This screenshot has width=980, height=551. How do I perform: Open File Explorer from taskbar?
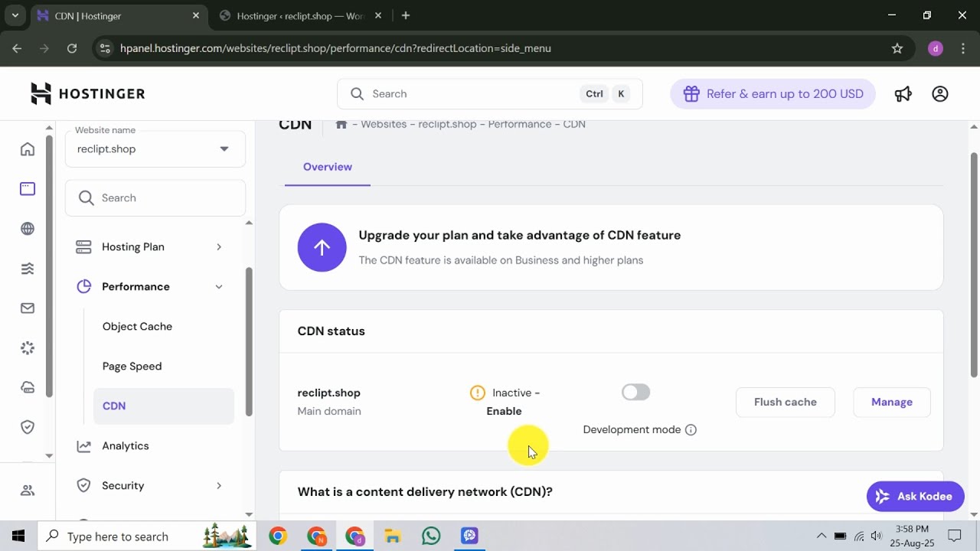[393, 536]
